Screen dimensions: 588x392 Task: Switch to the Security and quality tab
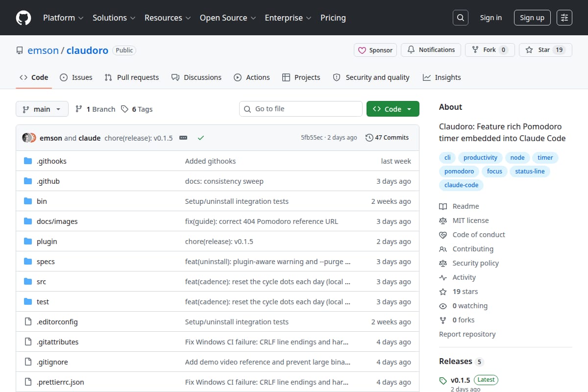(371, 77)
